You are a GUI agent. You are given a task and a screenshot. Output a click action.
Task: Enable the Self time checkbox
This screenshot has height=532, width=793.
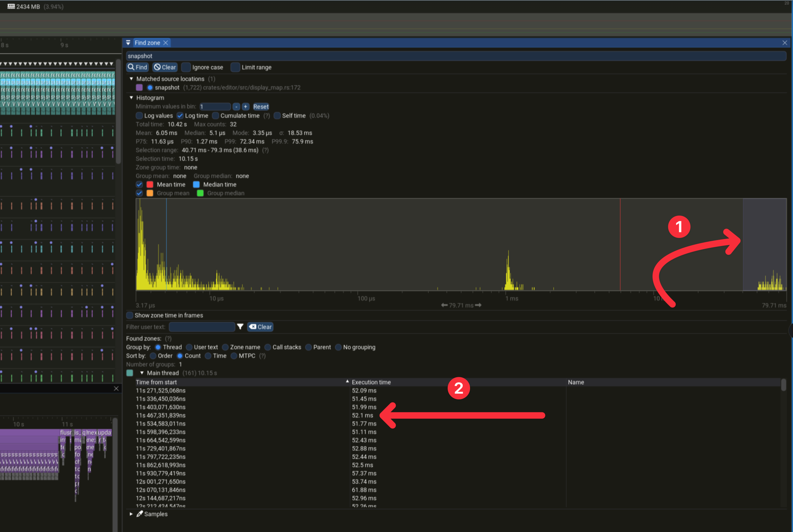point(277,115)
